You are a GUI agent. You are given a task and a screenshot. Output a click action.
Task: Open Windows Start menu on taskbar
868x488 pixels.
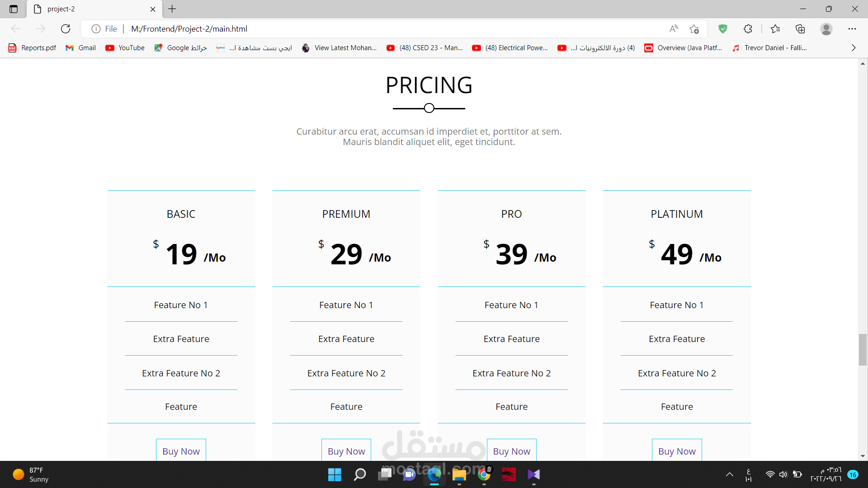tap(335, 474)
